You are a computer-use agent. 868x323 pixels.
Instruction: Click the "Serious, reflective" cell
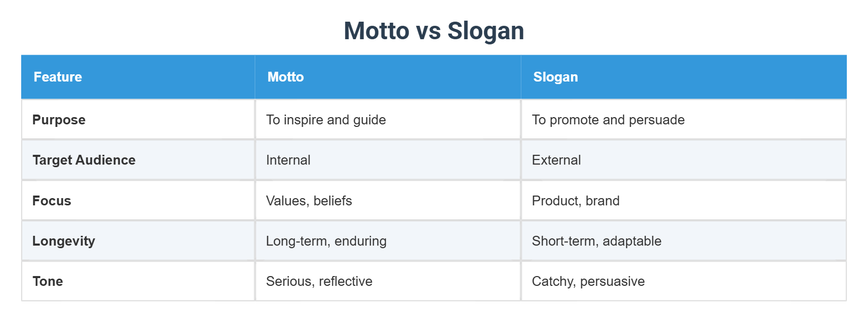(x=319, y=281)
